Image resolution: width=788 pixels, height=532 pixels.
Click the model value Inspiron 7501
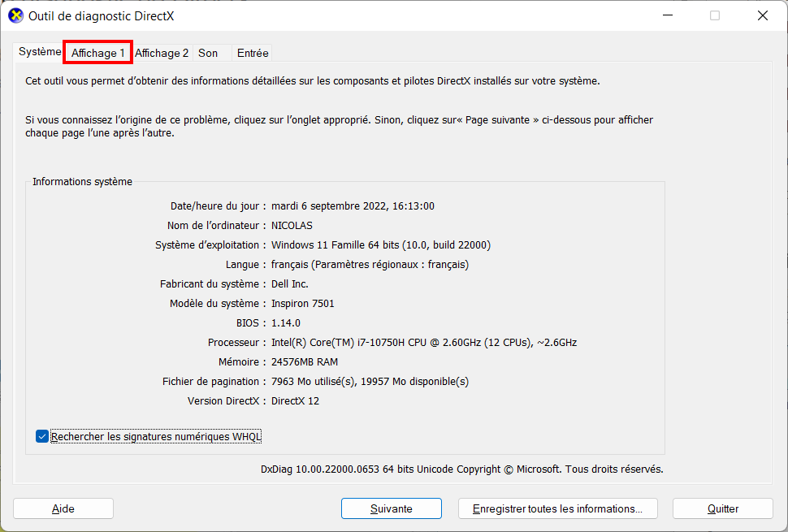click(x=302, y=304)
